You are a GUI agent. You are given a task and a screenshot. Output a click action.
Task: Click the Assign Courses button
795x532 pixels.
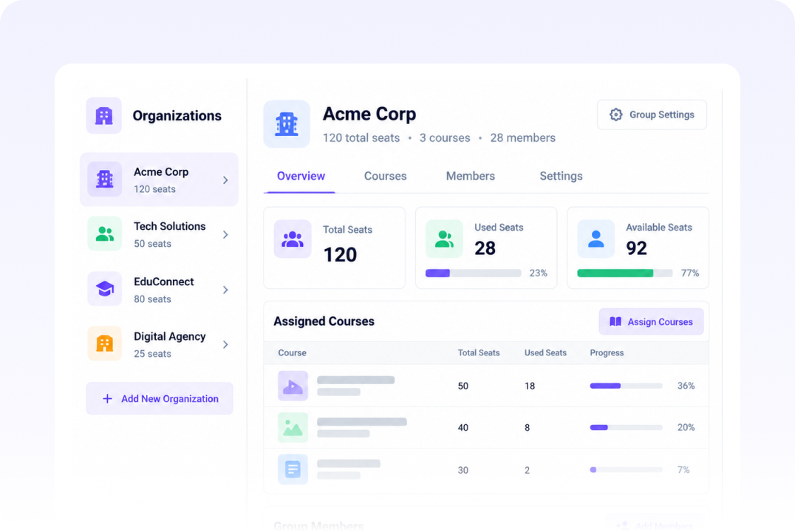[x=652, y=321]
